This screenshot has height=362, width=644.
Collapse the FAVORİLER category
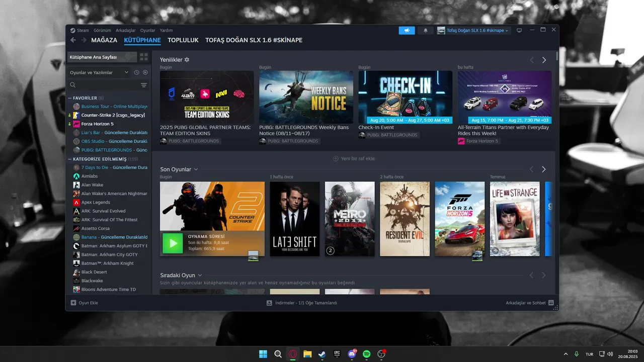coord(70,98)
